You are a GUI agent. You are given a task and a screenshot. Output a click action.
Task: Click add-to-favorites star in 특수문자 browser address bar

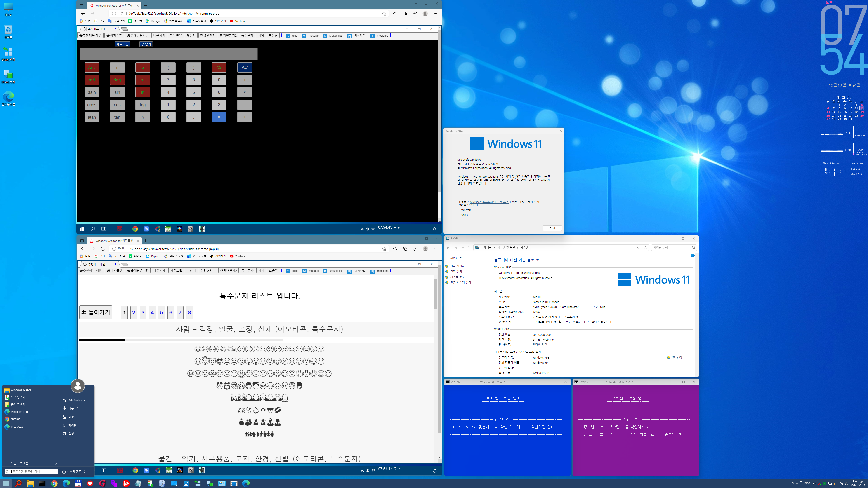[384, 249]
